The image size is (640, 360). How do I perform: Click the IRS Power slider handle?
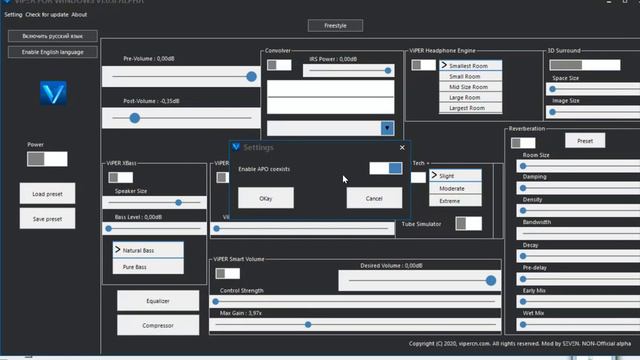coord(388,71)
